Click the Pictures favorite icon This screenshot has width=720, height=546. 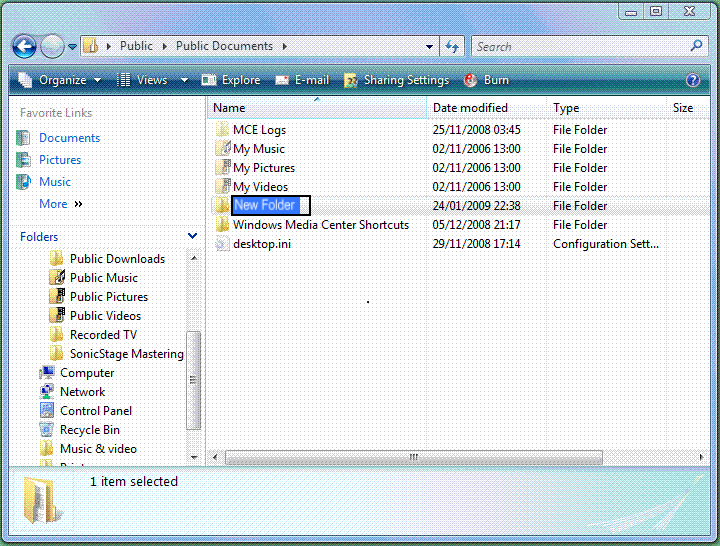click(x=23, y=160)
